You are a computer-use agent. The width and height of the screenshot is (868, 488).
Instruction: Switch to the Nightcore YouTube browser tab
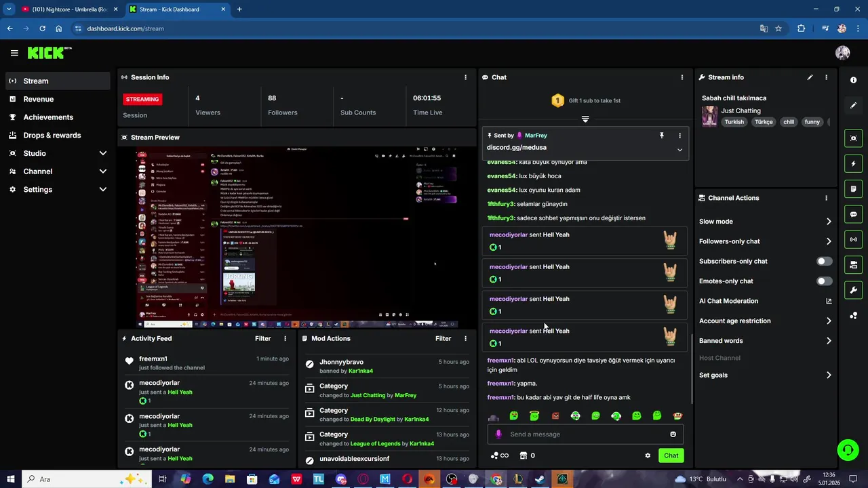point(68,9)
